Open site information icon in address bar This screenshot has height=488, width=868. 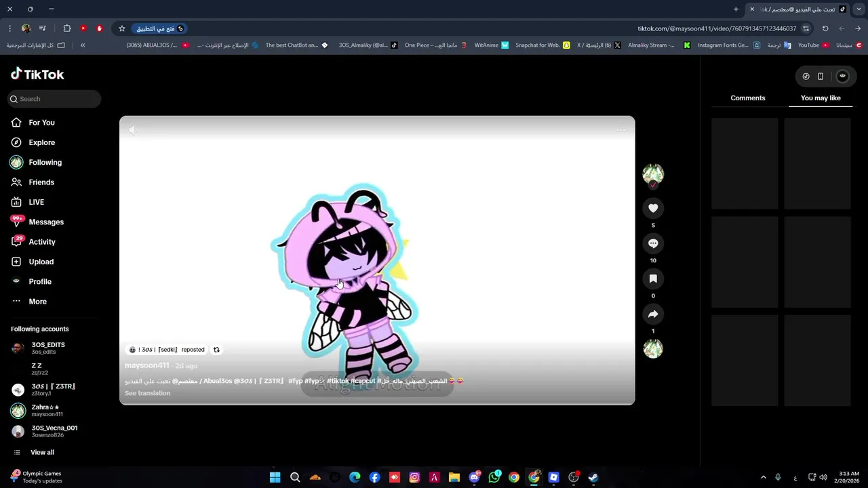click(806, 28)
